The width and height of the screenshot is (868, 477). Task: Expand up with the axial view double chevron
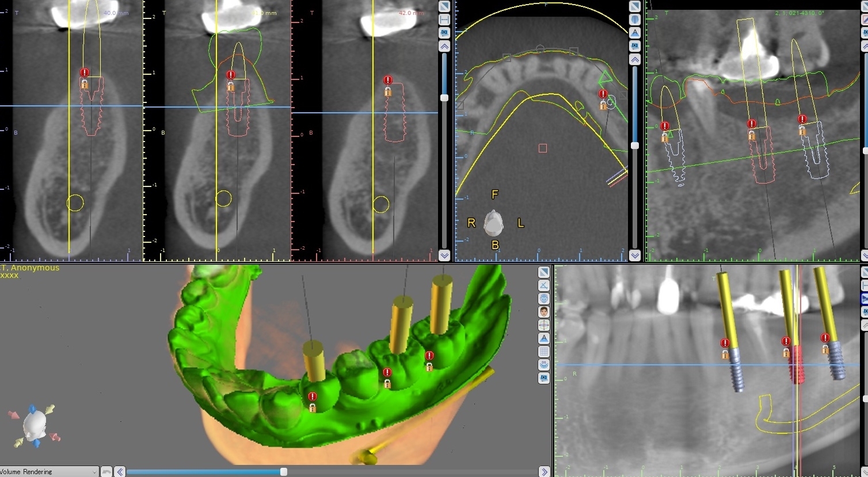point(635,59)
